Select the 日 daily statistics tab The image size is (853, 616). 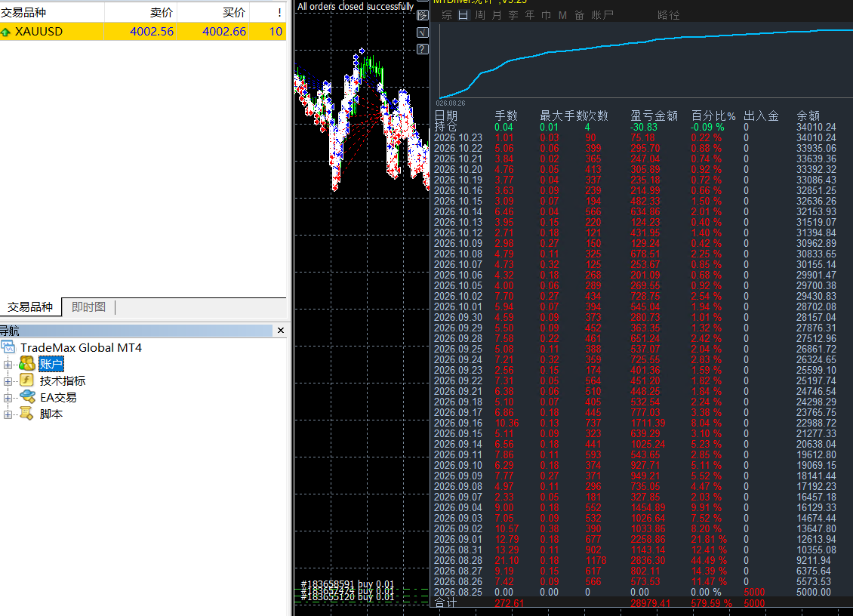point(463,15)
